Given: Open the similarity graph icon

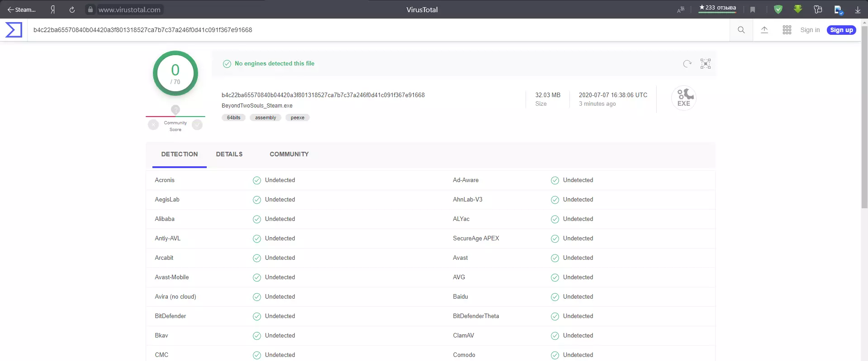Looking at the screenshot, I should pos(706,64).
